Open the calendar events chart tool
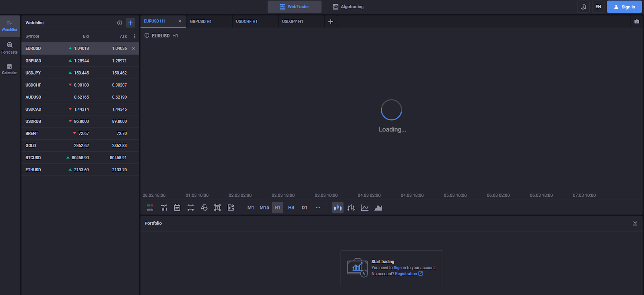This screenshot has height=295, width=644. coord(177,208)
